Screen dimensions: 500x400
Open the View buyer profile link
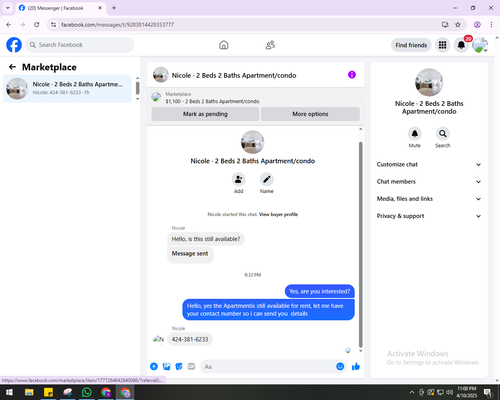278,214
